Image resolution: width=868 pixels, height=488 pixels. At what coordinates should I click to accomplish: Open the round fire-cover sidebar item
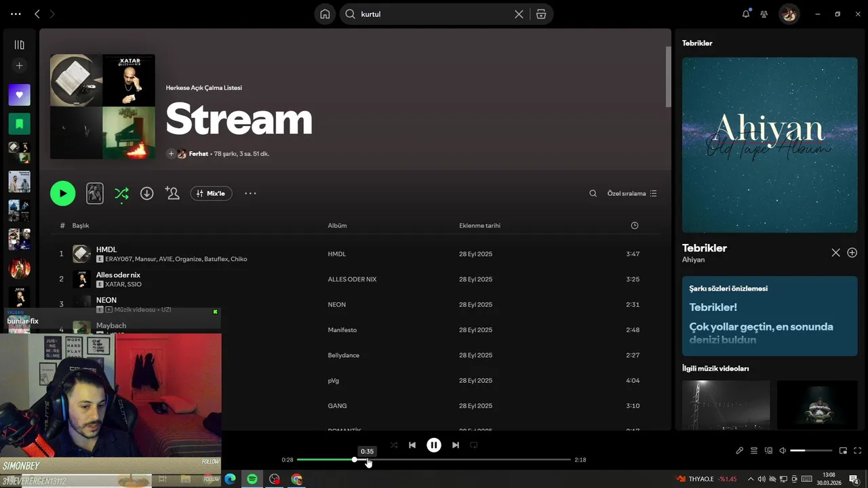[19, 268]
